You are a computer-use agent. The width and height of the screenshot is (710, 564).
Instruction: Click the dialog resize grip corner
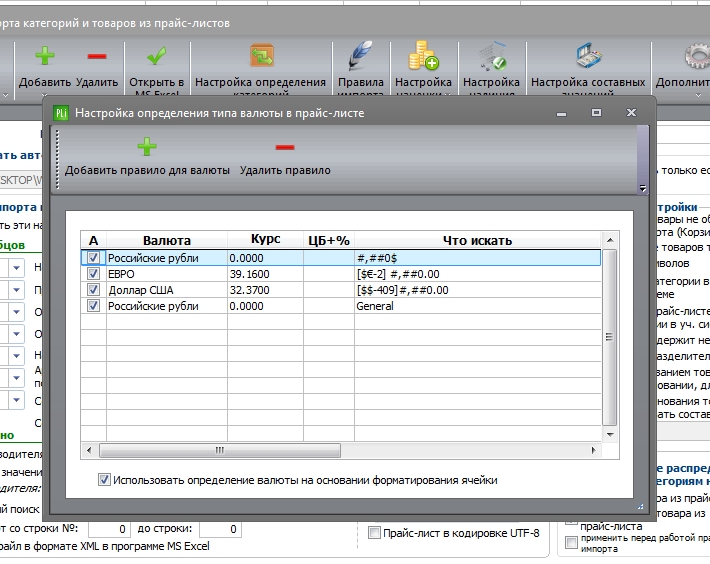(641, 507)
